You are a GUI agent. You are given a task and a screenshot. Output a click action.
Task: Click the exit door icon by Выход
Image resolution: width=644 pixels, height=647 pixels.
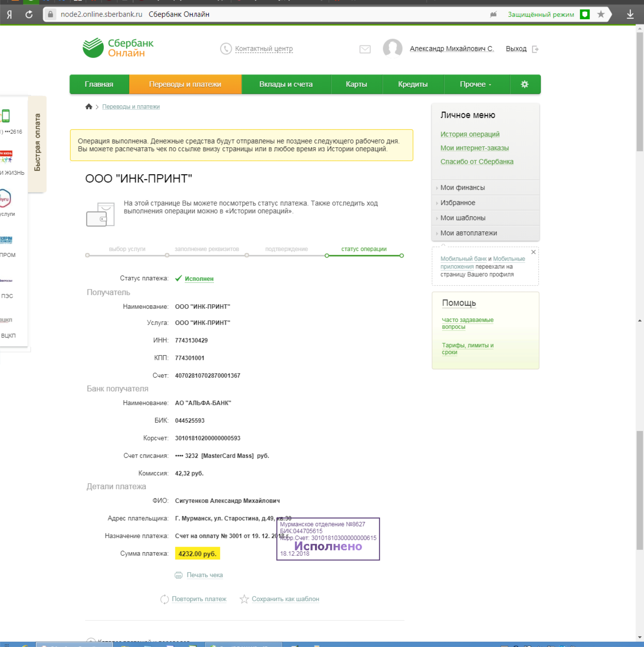click(535, 49)
